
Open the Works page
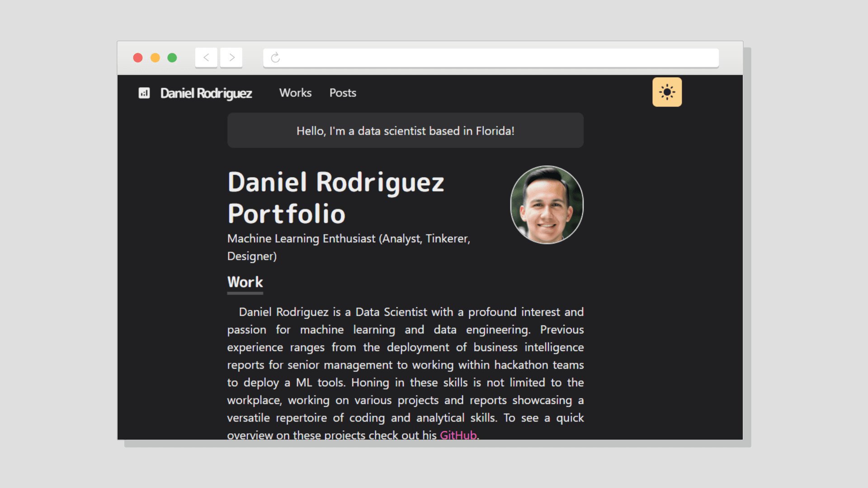pos(295,93)
